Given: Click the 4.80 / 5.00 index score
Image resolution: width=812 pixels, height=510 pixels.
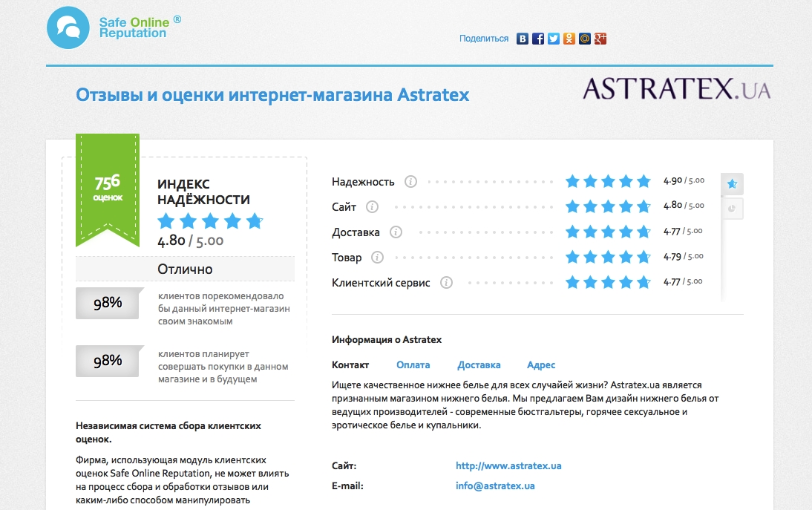Looking at the screenshot, I should (191, 241).
